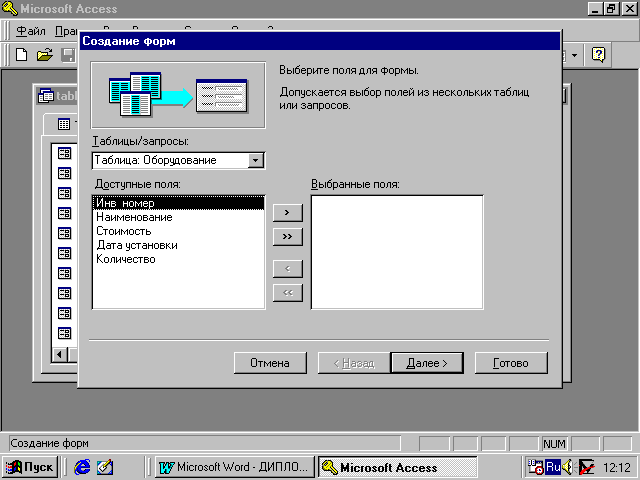This screenshot has height=480, width=640.
Task: Open the Пуск start menu
Action: tap(30, 467)
